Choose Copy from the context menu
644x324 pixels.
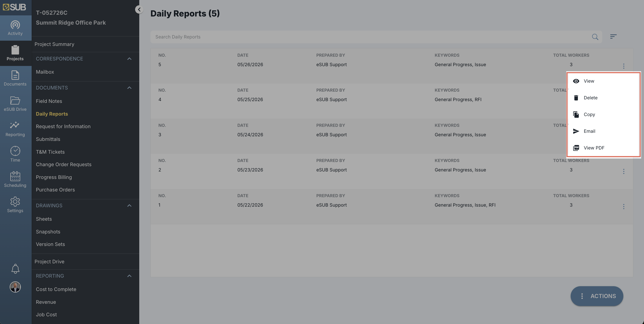[x=604, y=115]
